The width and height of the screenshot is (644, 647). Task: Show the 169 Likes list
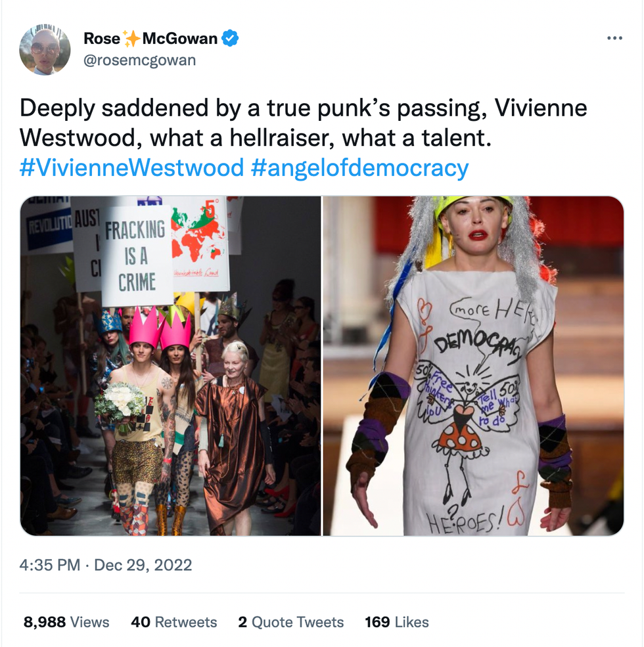tap(397, 622)
